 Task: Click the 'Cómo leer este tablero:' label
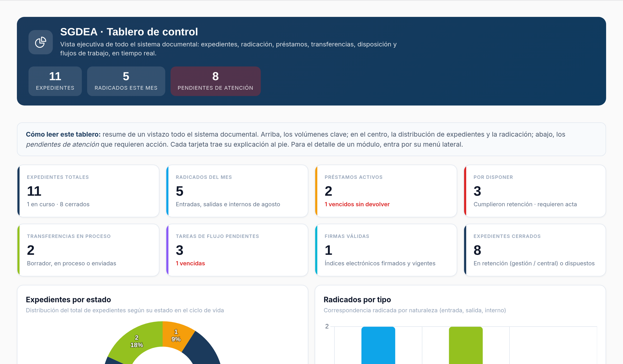(63, 134)
